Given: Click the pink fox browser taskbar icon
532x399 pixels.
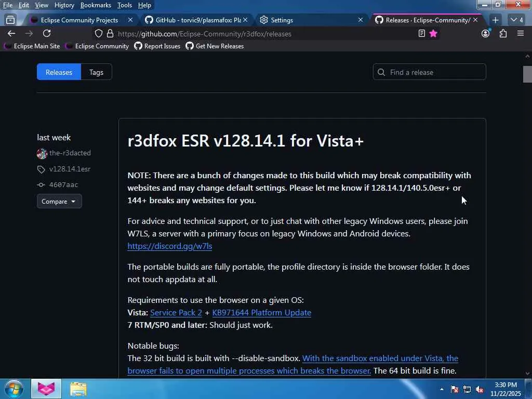Looking at the screenshot, I should (46, 389).
